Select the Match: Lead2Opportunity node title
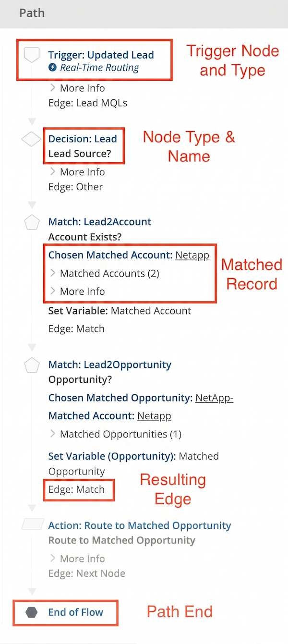Image resolution: width=288 pixels, height=644 pixels. (109, 365)
